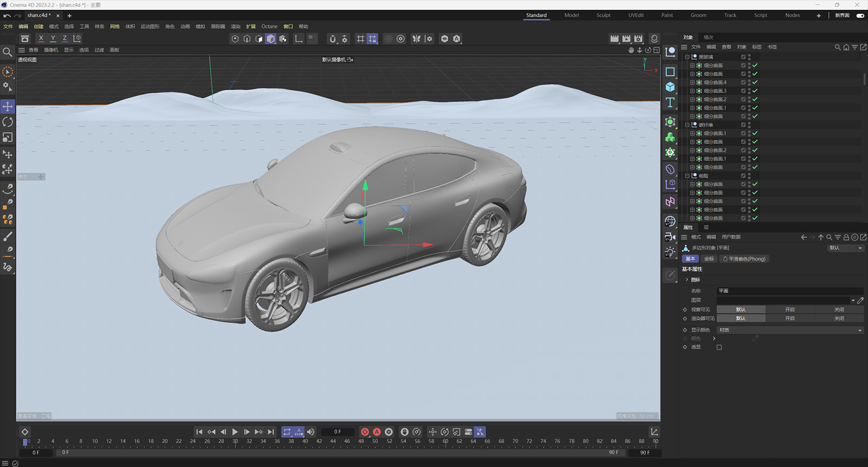Add a Cube primitive from the palette

click(x=671, y=87)
